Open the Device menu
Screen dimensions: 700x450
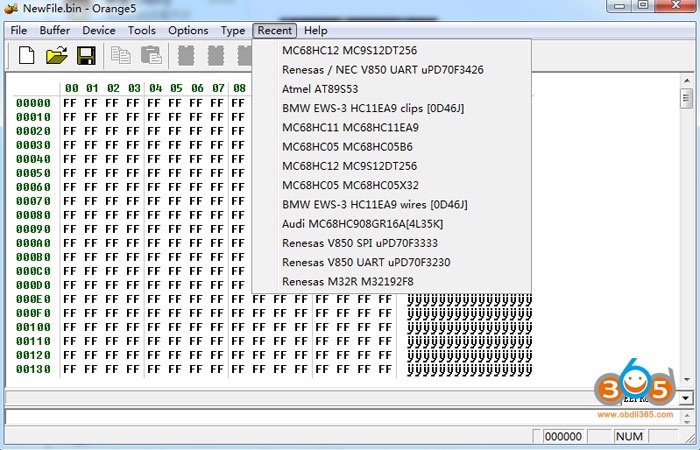coord(99,30)
